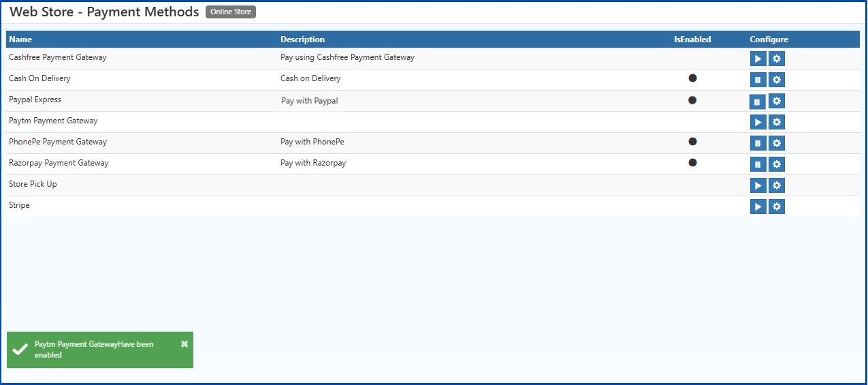This screenshot has width=868, height=385.
Task: Select the Paytm Payment Gateway name
Action: (x=53, y=121)
